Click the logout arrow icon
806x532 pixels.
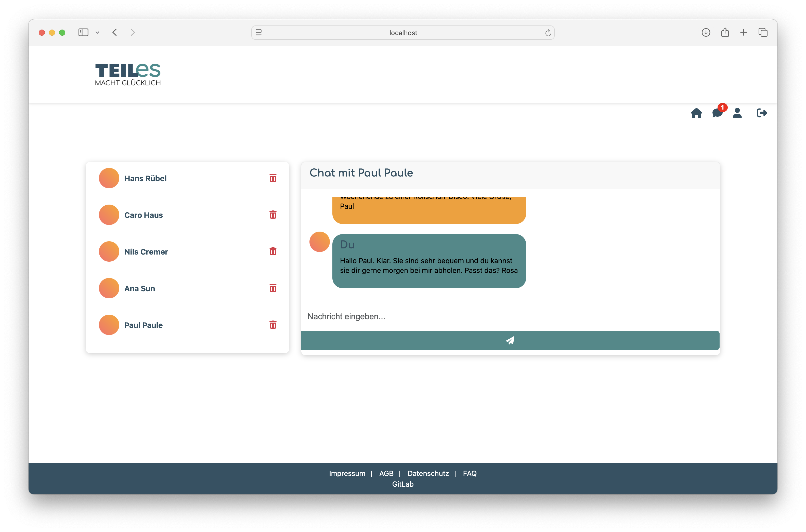click(762, 113)
